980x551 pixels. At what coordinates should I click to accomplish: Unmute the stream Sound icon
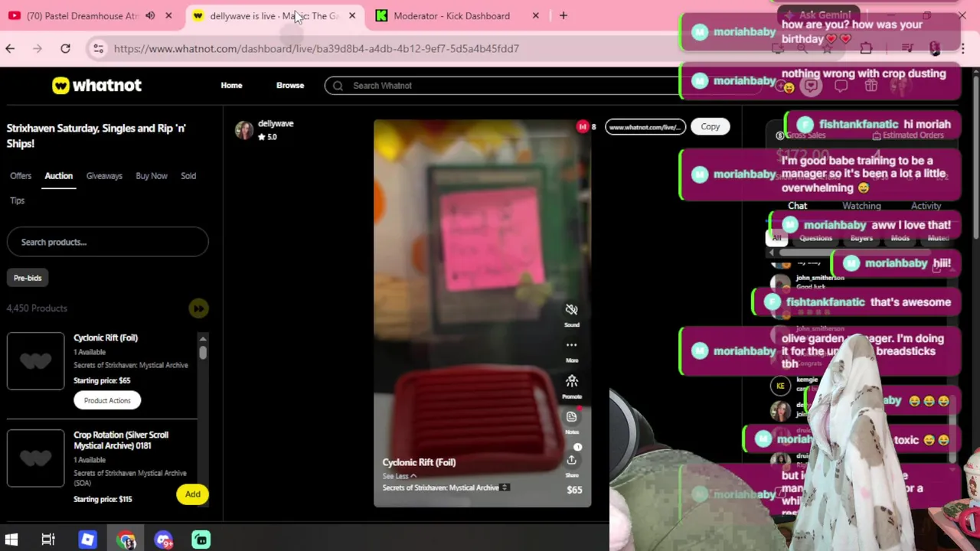571,310
